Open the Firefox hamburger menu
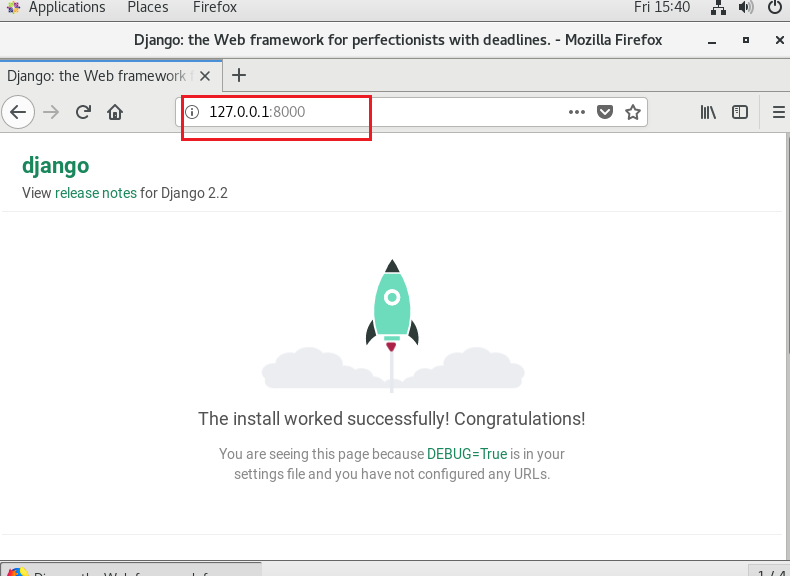 (x=778, y=112)
